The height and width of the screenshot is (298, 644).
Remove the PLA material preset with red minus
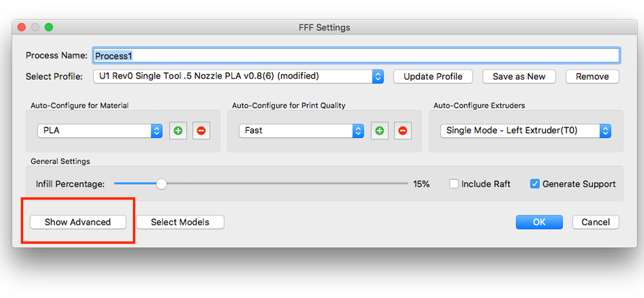click(201, 131)
